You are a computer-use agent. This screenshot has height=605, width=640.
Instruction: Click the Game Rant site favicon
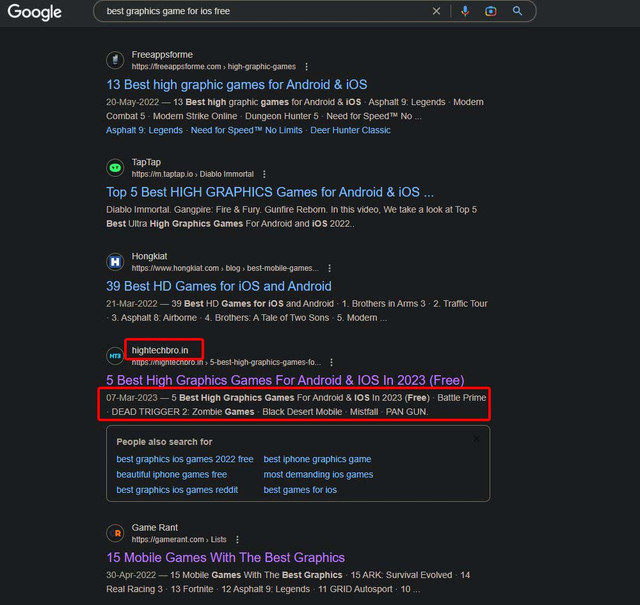click(x=116, y=533)
